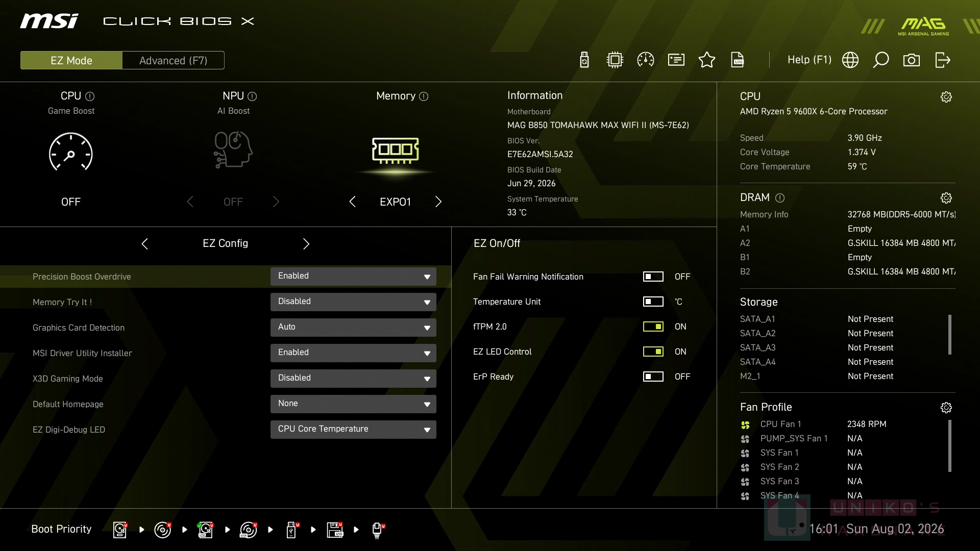Open MSI Driver Utility Installer dropdown

click(353, 353)
